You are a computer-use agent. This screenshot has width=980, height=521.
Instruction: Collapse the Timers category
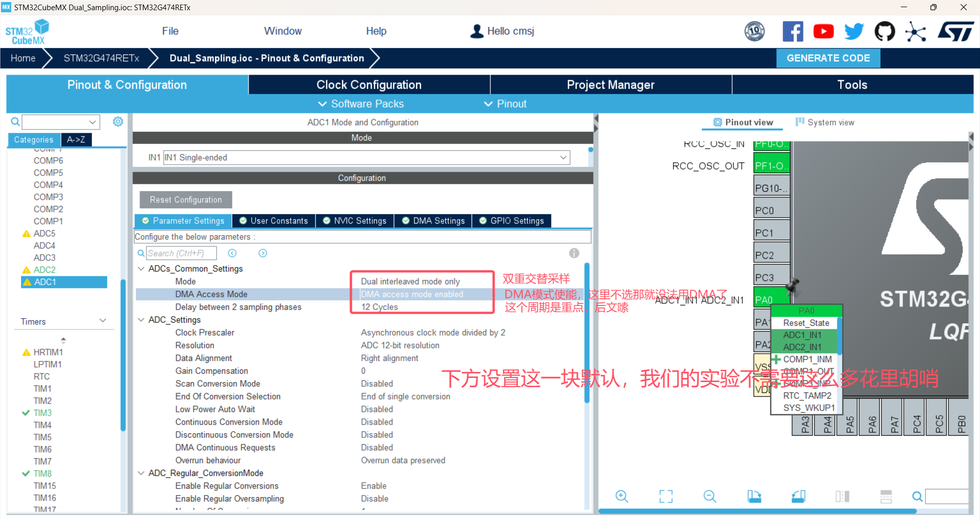point(103,321)
